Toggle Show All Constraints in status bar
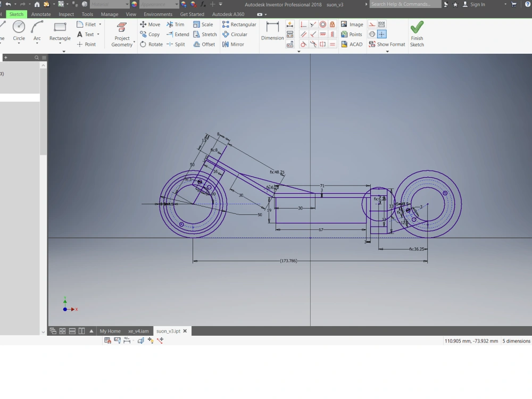This screenshot has width=532, height=399. [118, 340]
